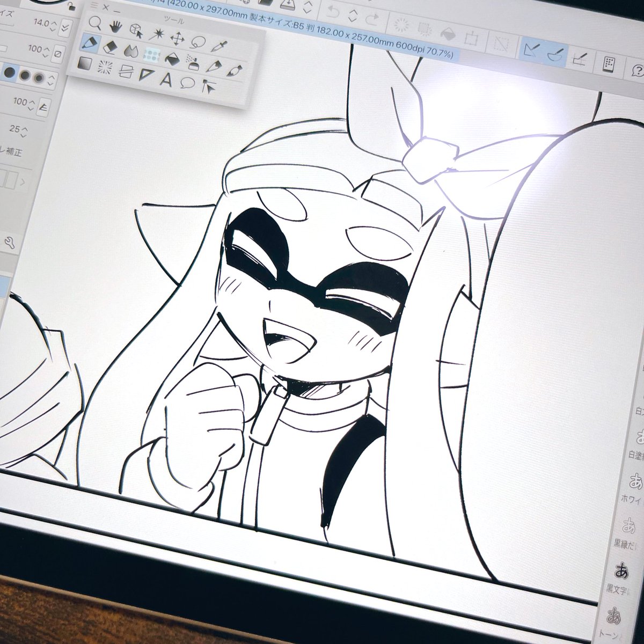Click the square icon beside first 100
The image size is (644, 644).
point(58,54)
